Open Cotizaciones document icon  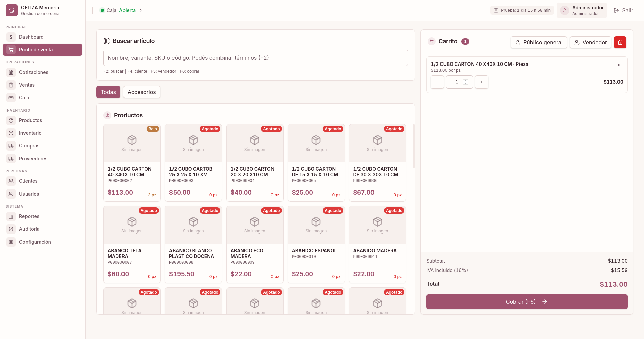(11, 72)
